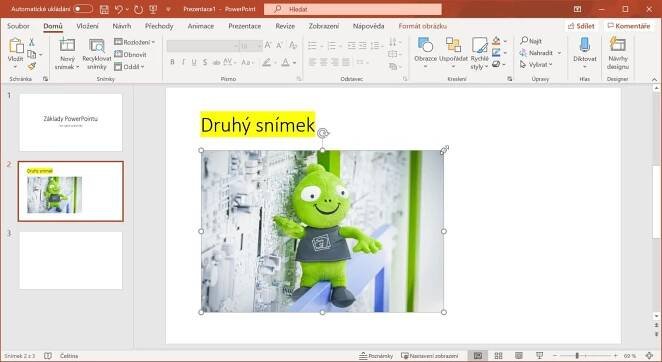This screenshot has width=662, height=362.
Task: Start slideshow icon in status bar
Action: pyautogui.click(x=540, y=356)
